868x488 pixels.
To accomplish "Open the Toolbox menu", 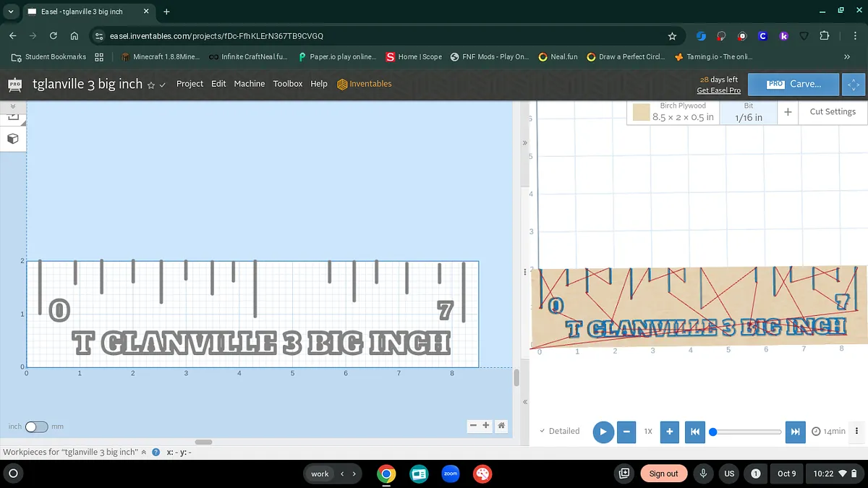I will click(x=287, y=84).
